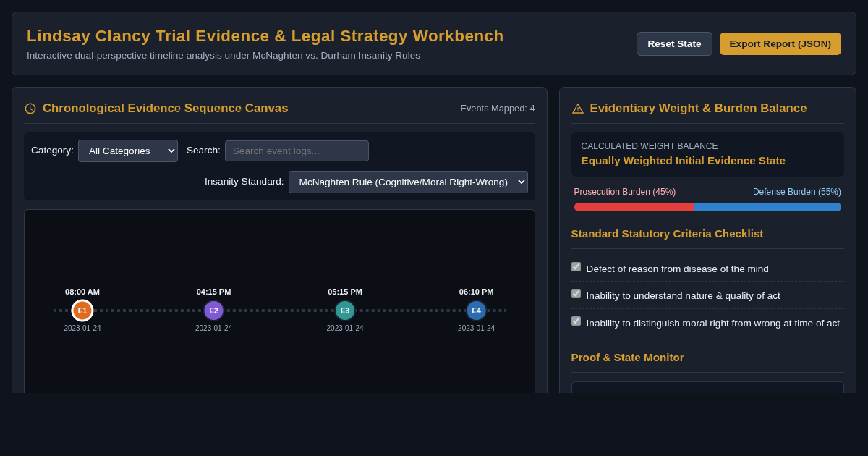Click the 06:10 PM time label
Image resolution: width=868 pixels, height=456 pixels.
point(476,292)
